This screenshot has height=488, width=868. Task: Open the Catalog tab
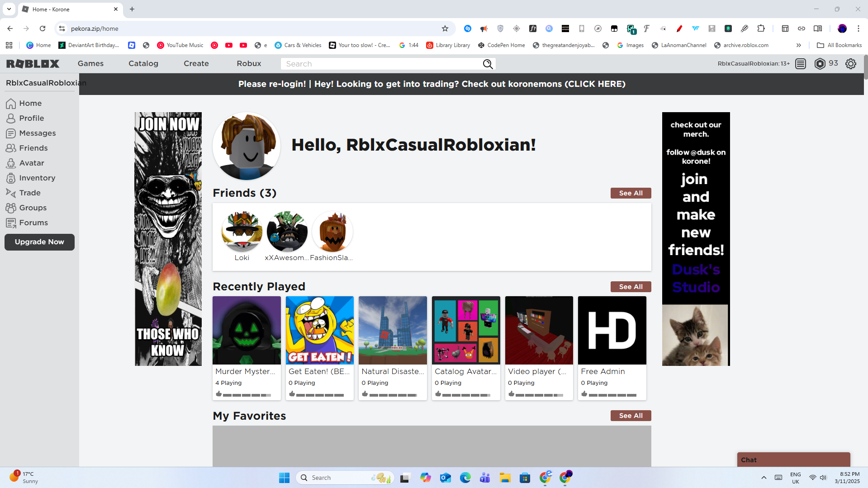pos(143,64)
